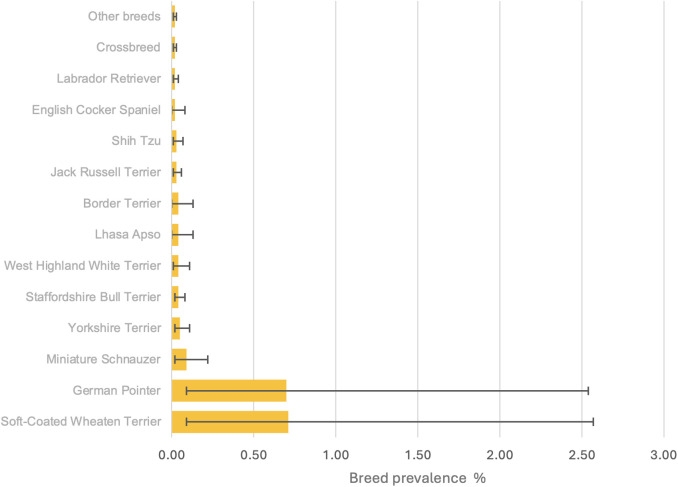The image size is (678, 487).
Task: Click the Yorkshire Terrier label
Action: 114,328
